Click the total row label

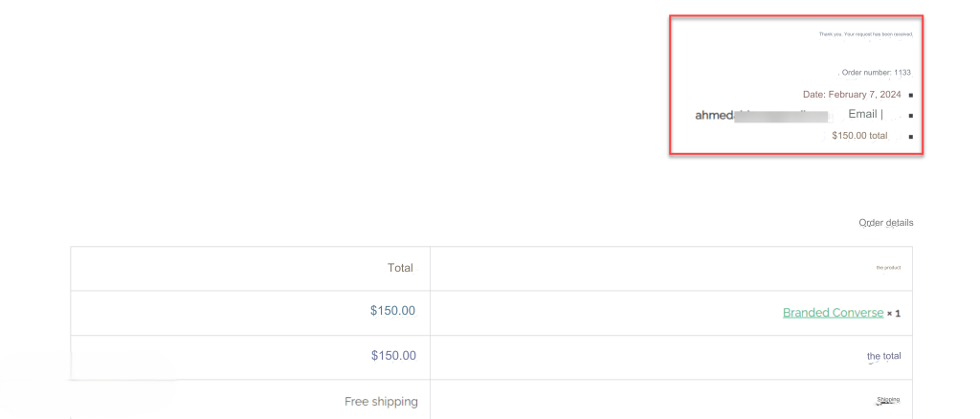click(x=883, y=356)
